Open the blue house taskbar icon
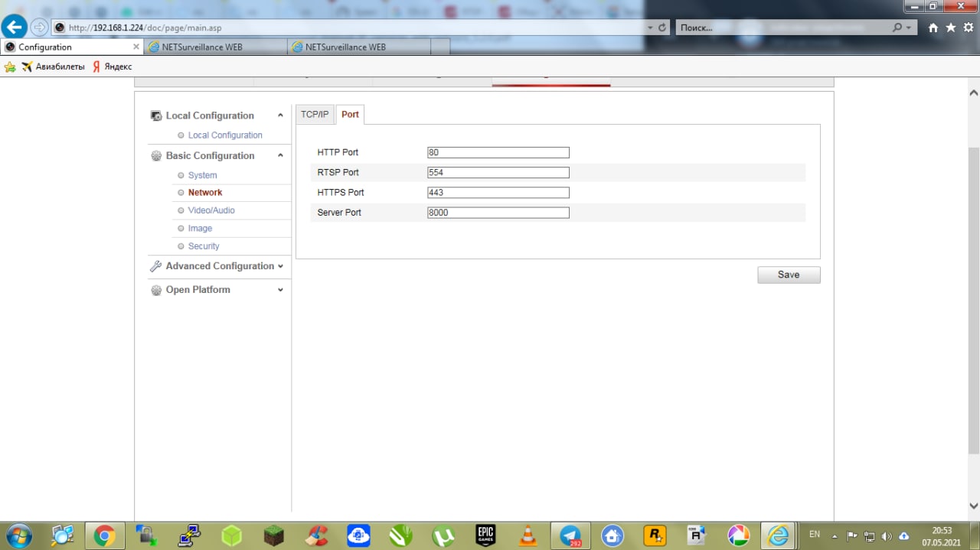This screenshot has width=980, height=550. [x=612, y=535]
